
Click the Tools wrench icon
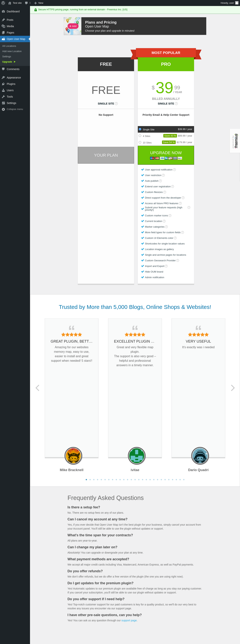[3, 97]
